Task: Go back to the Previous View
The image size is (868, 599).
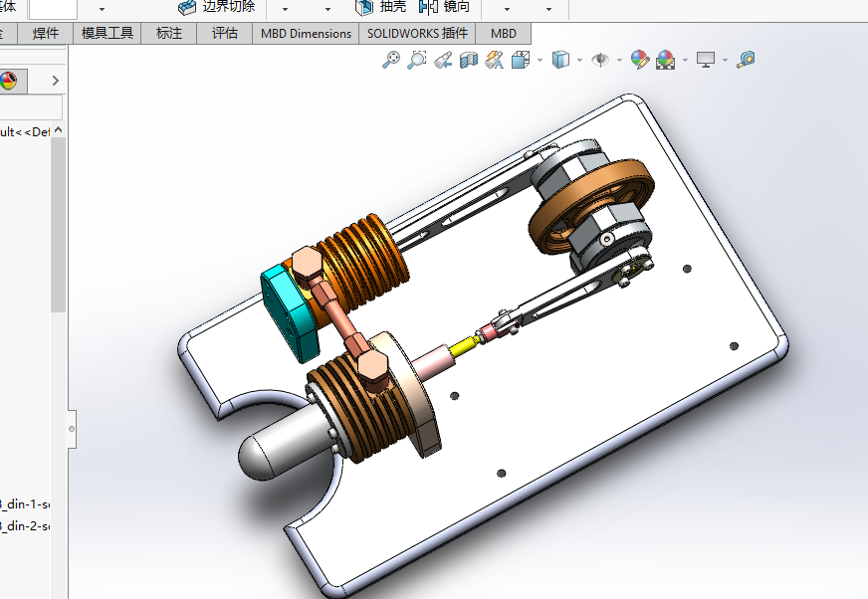Action: 443,60
